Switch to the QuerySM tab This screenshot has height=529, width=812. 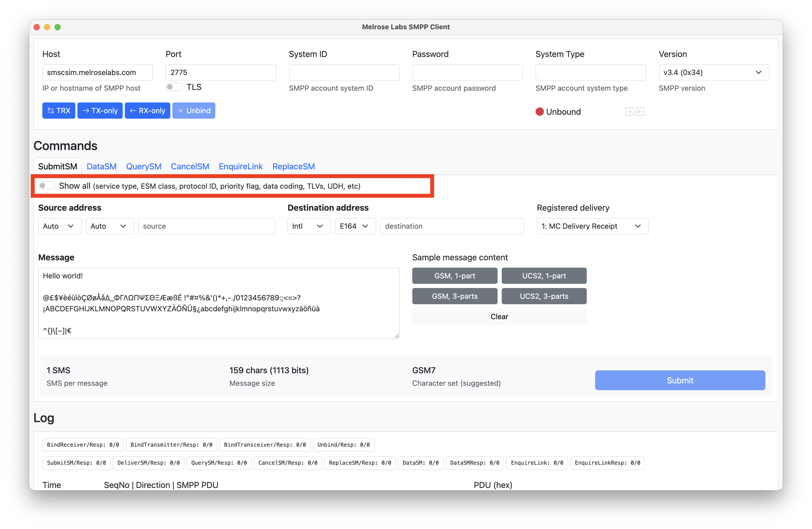tap(144, 166)
